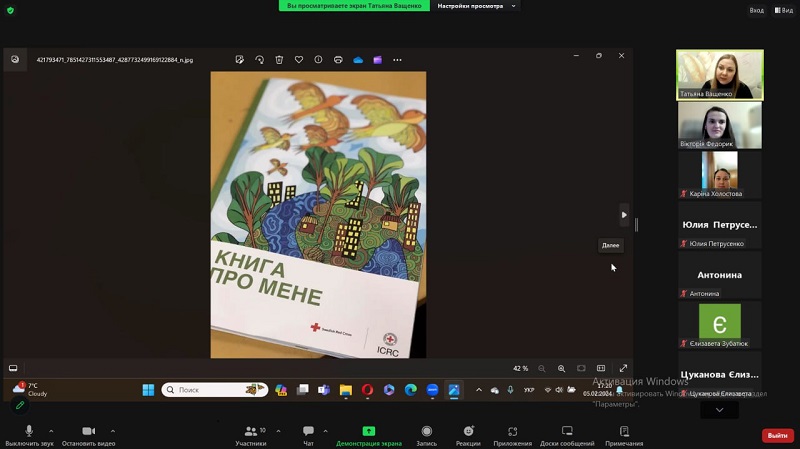Switch the УКР keyboard language indicator
The height and width of the screenshot is (449, 800).
pos(529,390)
